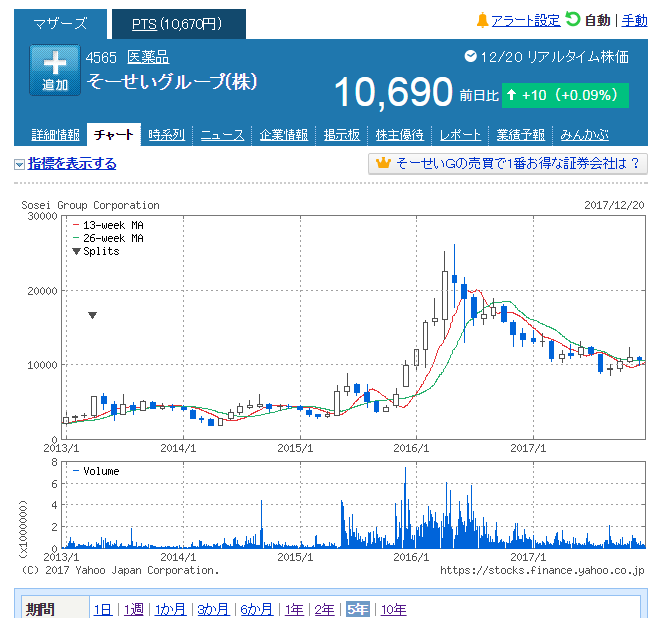Click the Volume legend entry

point(96,471)
